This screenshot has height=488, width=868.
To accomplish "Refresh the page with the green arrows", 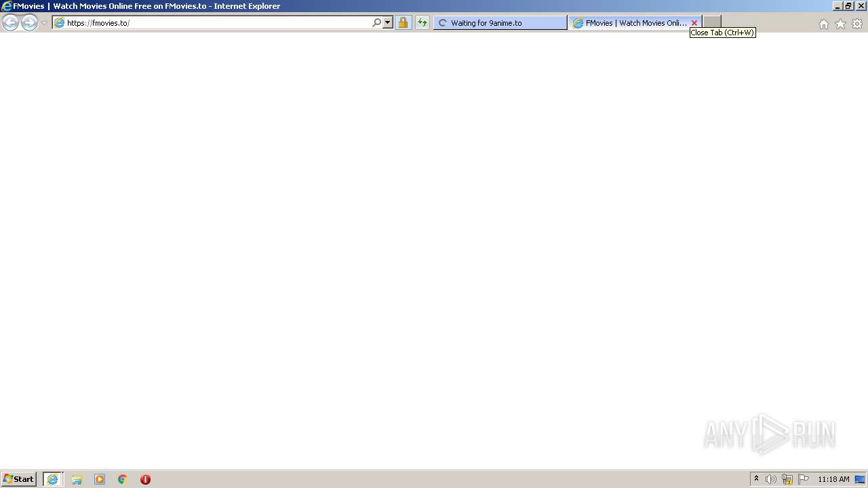I will coord(422,22).
